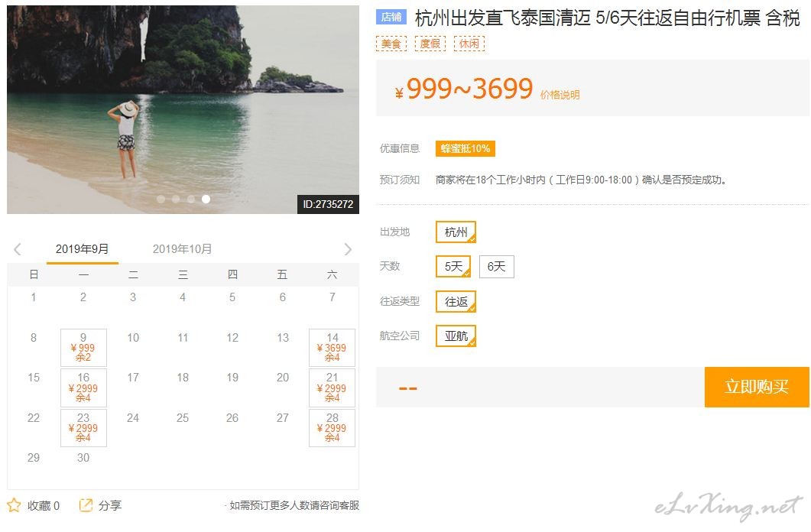
Task: Click the share icon
Action: coord(86,505)
